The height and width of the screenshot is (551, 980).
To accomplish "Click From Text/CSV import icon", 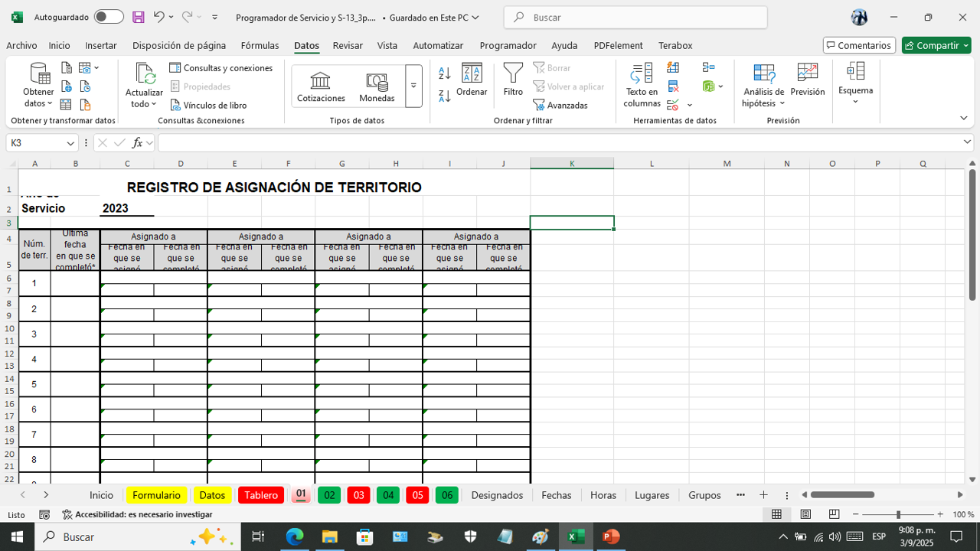I will point(67,68).
